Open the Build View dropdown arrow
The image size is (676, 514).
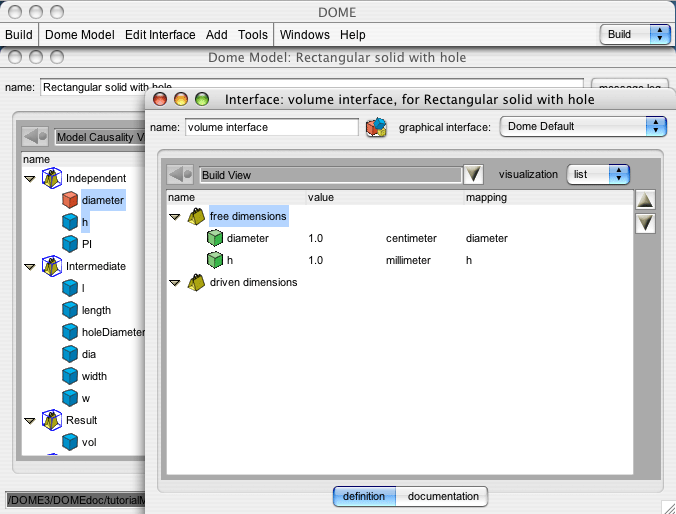click(x=473, y=174)
